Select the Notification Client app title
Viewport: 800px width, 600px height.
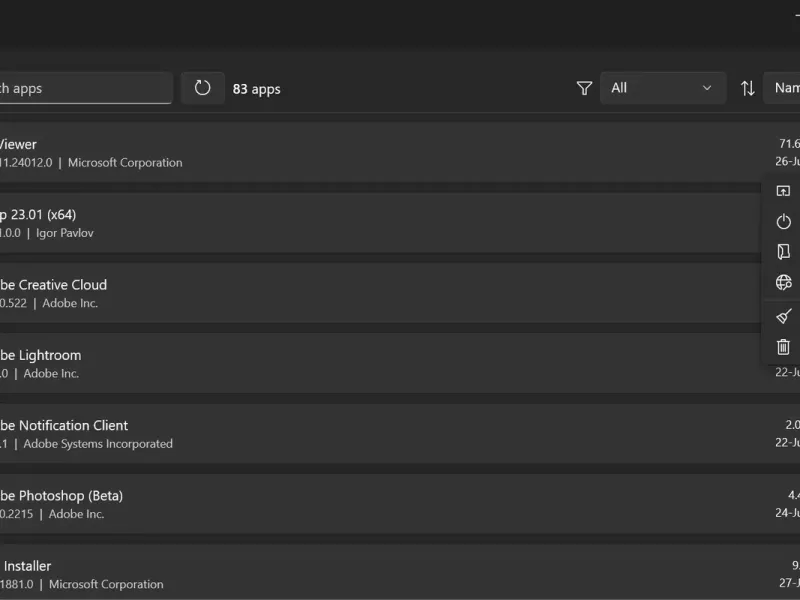coord(64,426)
